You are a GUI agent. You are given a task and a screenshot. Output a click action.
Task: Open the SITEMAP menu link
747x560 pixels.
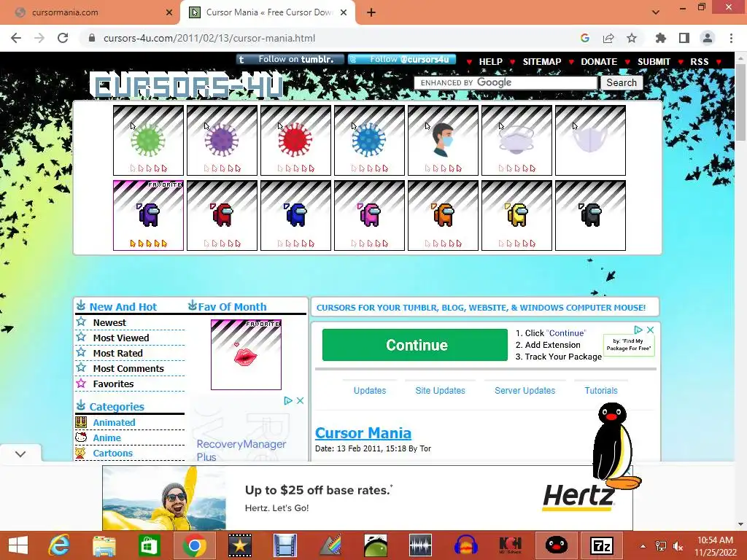[542, 62]
